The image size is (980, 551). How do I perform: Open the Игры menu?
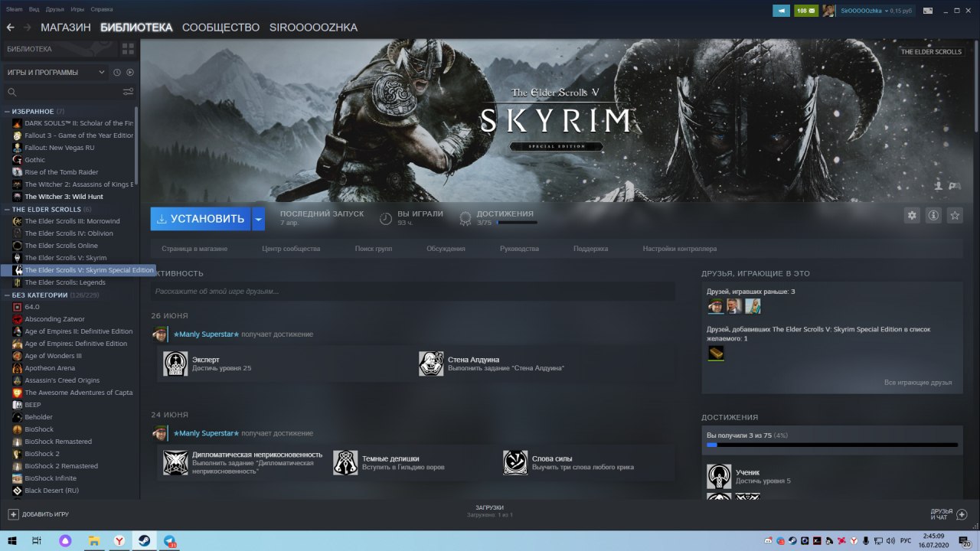(77, 10)
